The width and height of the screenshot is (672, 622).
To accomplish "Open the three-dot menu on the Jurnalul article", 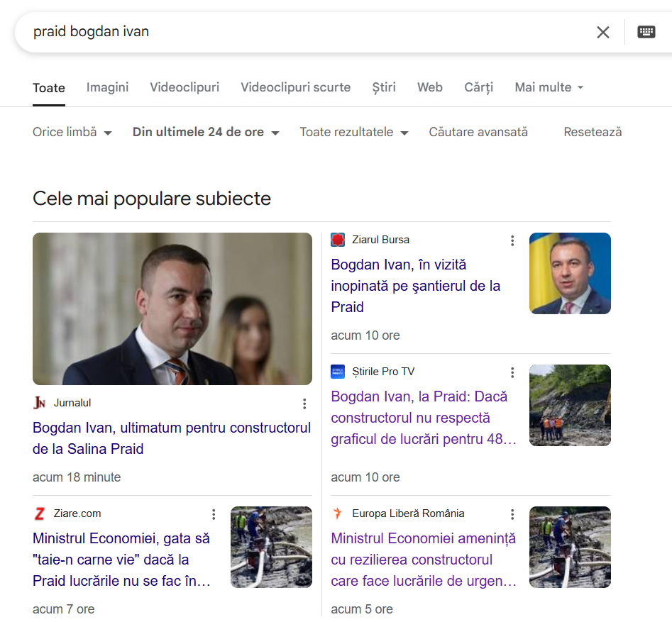I will [304, 403].
